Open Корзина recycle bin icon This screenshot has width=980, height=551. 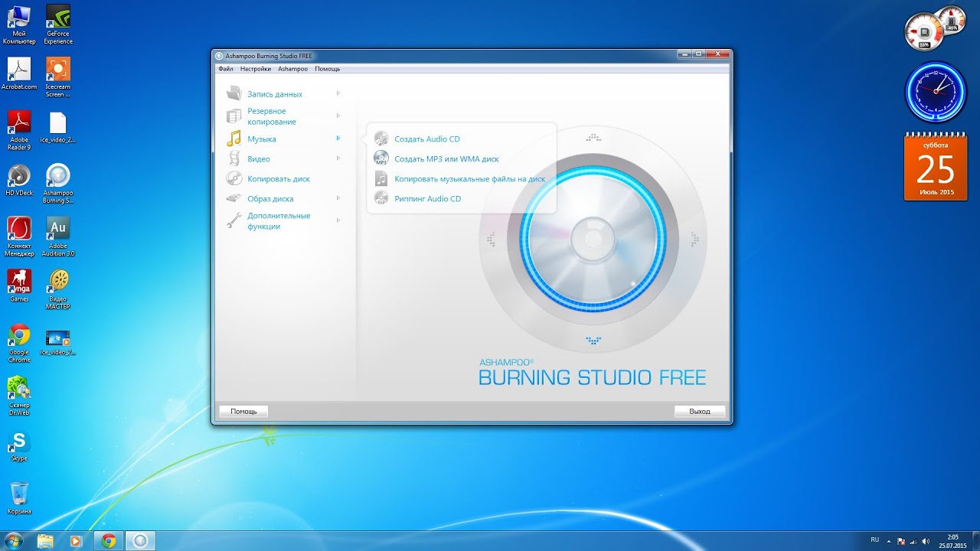tap(19, 498)
